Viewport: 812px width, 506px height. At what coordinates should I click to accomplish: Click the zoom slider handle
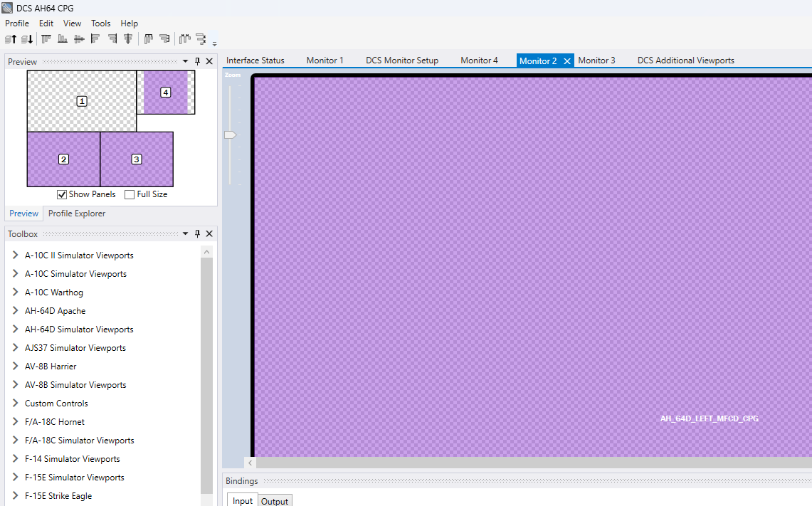(x=230, y=135)
